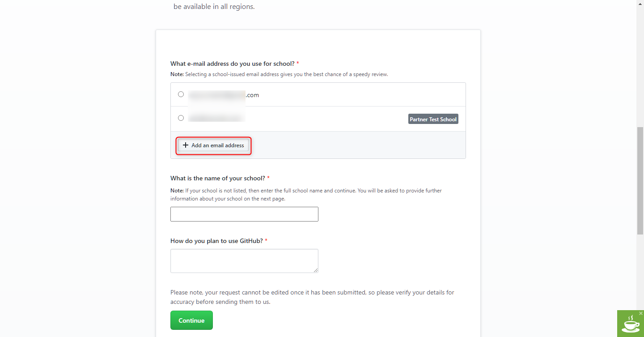Focus the school name text field

tap(244, 214)
